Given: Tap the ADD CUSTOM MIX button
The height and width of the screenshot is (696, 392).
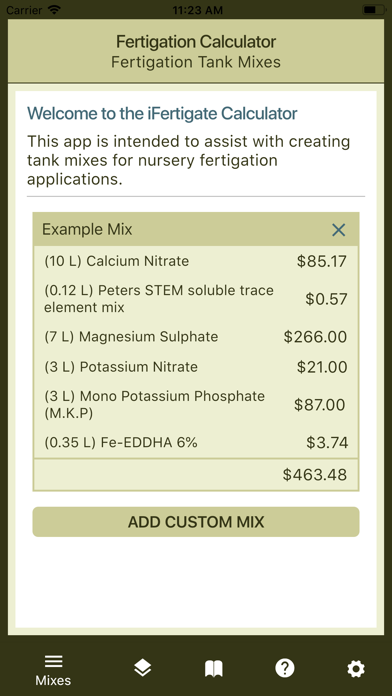Looking at the screenshot, I should [x=196, y=522].
